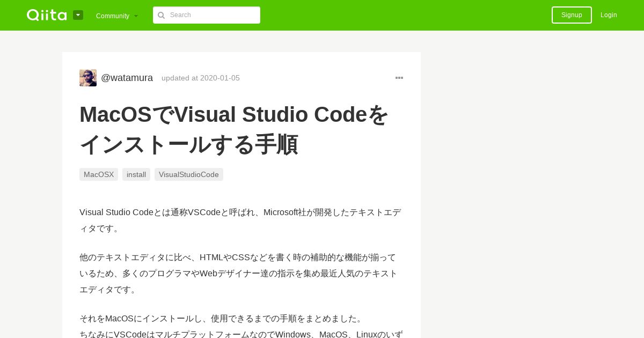Click the Search input field

coord(207,15)
